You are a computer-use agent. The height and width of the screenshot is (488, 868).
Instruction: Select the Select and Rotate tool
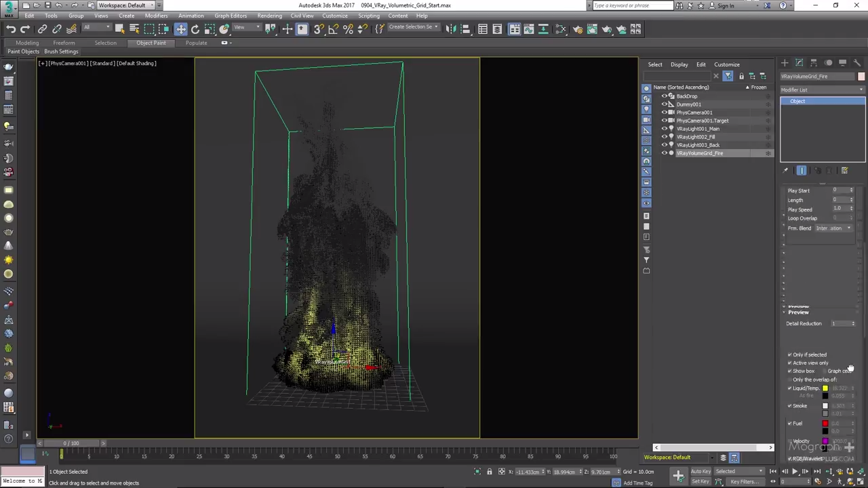[x=195, y=28]
